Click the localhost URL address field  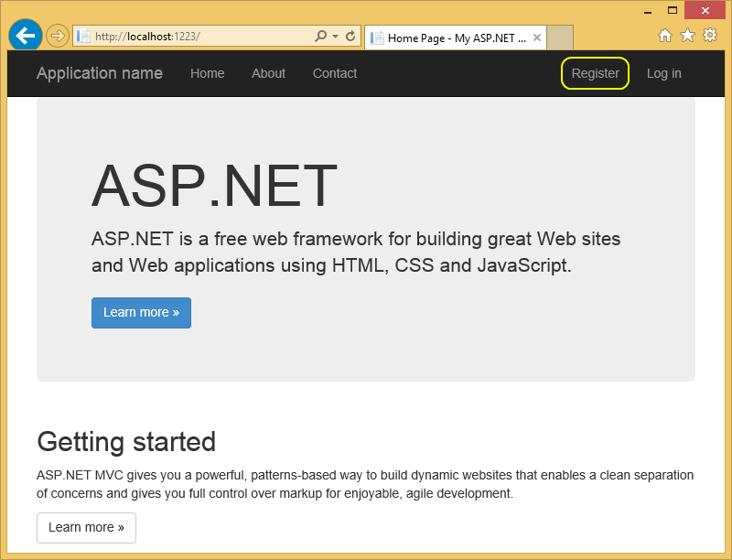pyautogui.click(x=201, y=37)
